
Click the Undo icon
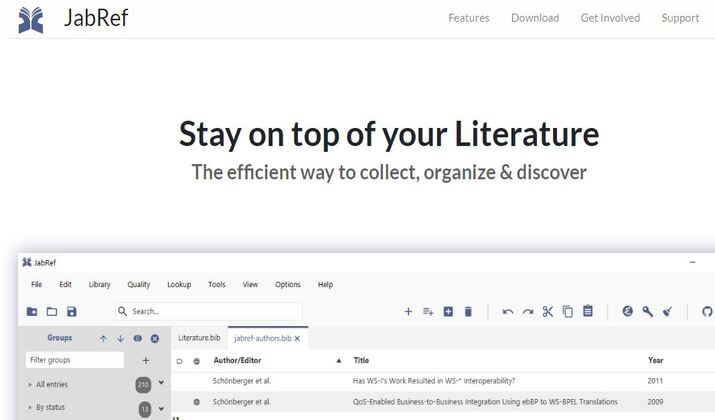[x=508, y=312]
